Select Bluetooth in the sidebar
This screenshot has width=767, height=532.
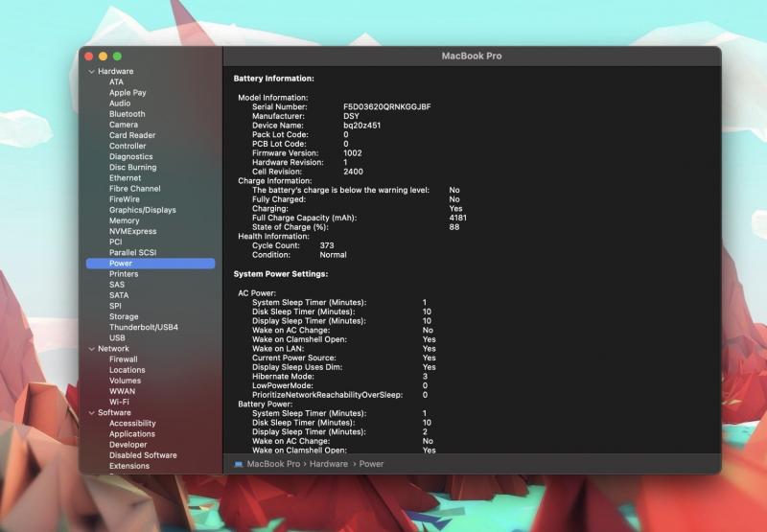(128, 114)
